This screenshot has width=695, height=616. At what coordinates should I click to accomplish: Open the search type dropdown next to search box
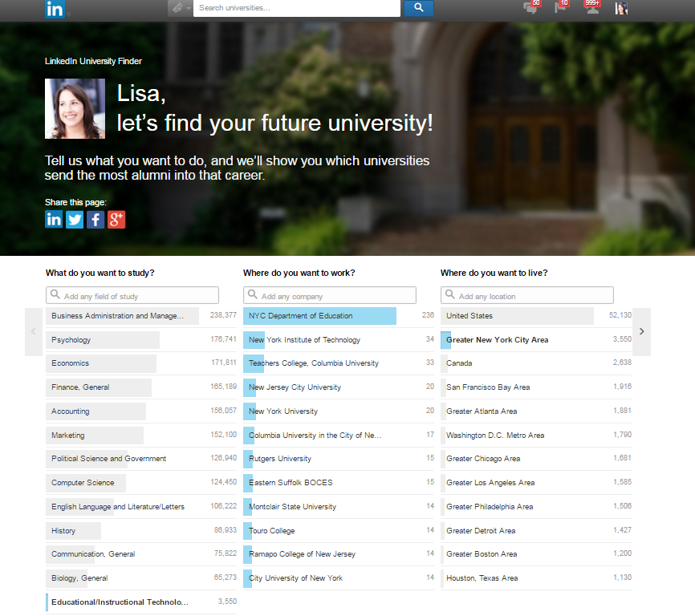[x=180, y=8]
